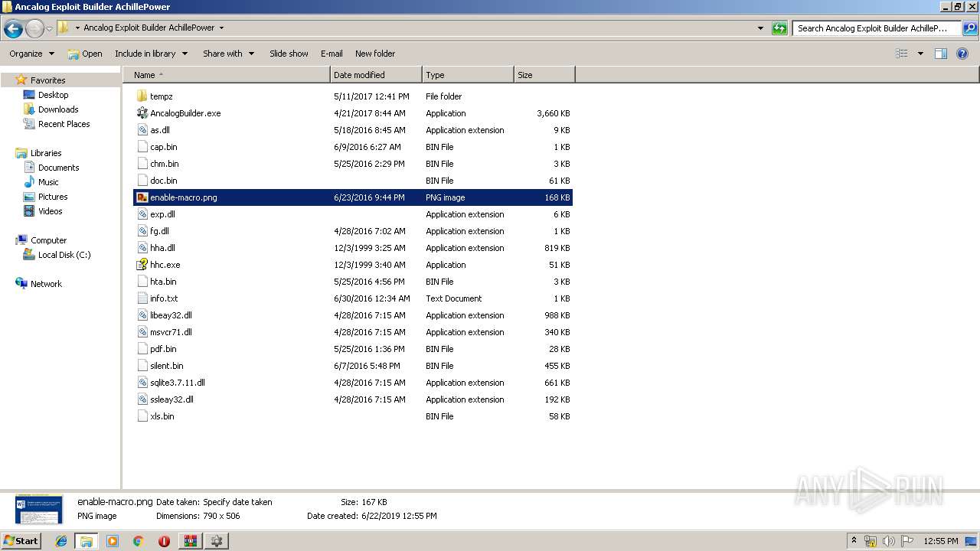
Task: Launch Google Chrome from taskbar
Action: [x=138, y=540]
